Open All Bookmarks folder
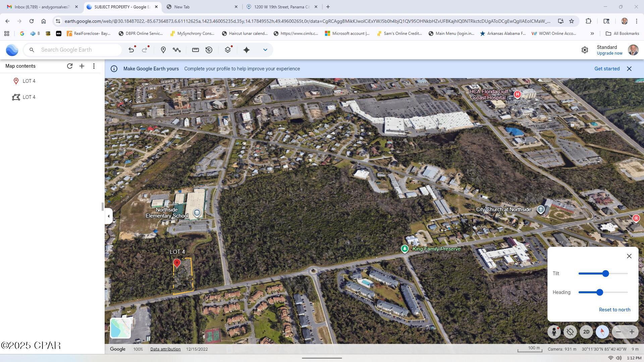 (x=622, y=34)
